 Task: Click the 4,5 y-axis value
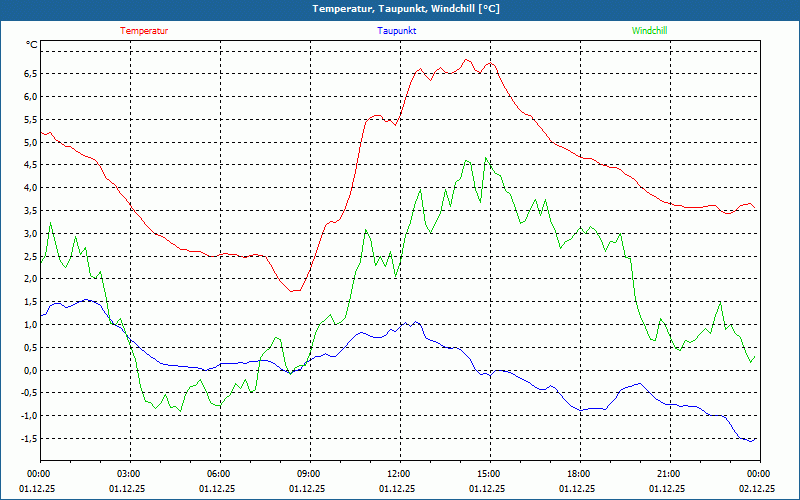(31, 165)
